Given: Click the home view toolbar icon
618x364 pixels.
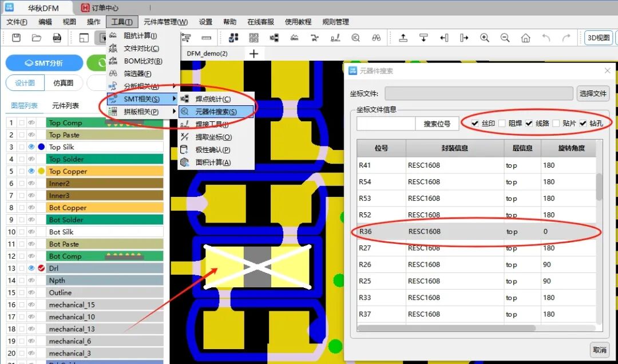Looking at the screenshot, I should pos(525,38).
